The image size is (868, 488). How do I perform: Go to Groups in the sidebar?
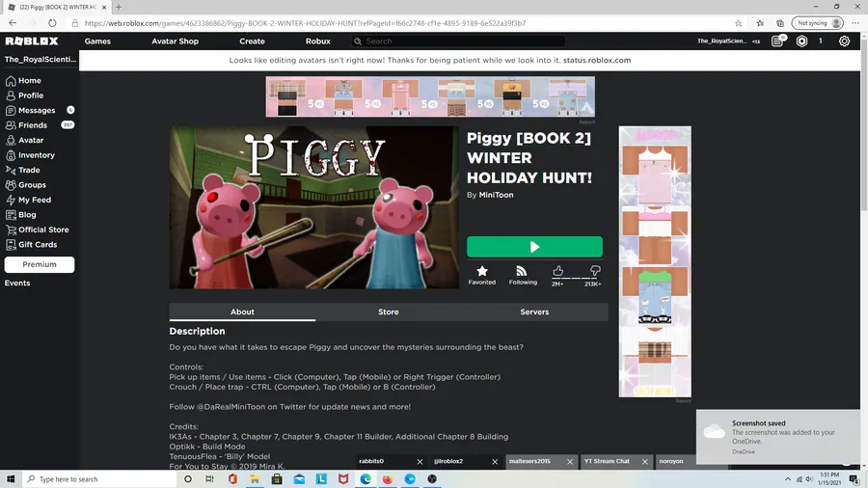tap(25, 185)
